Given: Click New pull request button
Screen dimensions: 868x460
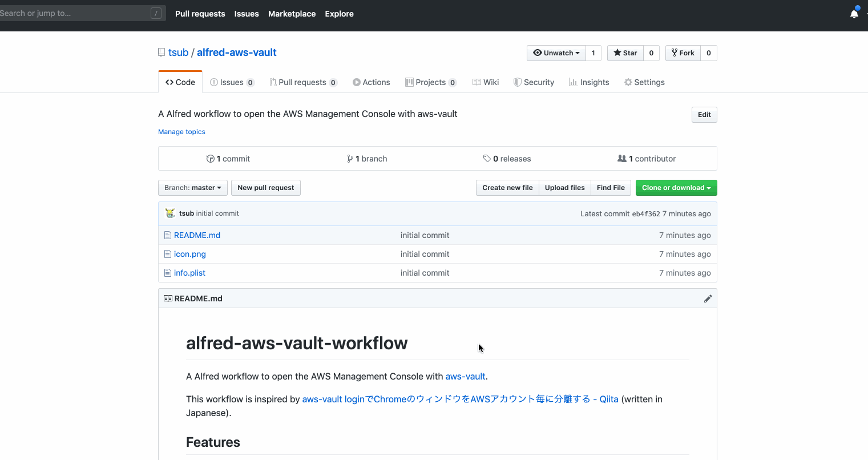Looking at the screenshot, I should [x=266, y=188].
